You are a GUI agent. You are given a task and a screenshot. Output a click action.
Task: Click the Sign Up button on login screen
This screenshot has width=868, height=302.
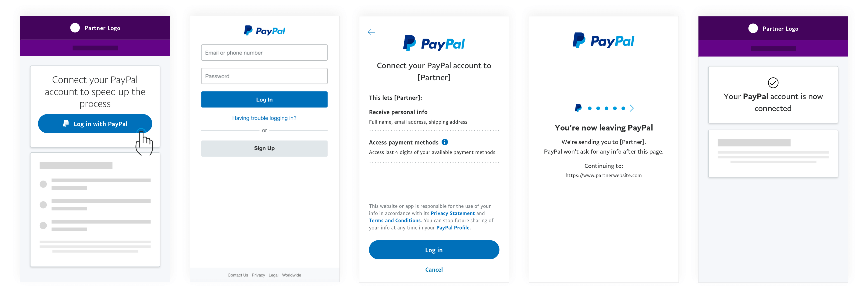click(265, 148)
